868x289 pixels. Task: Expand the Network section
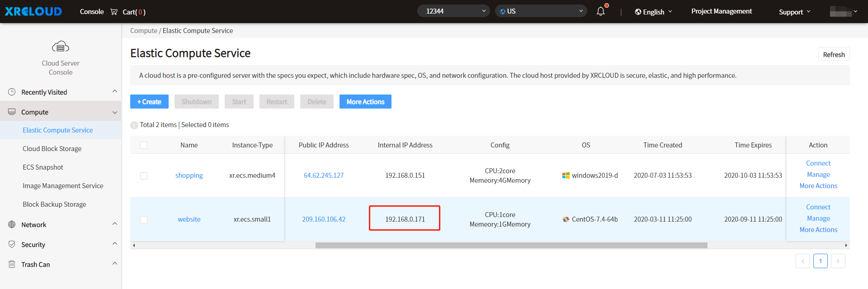click(115, 224)
